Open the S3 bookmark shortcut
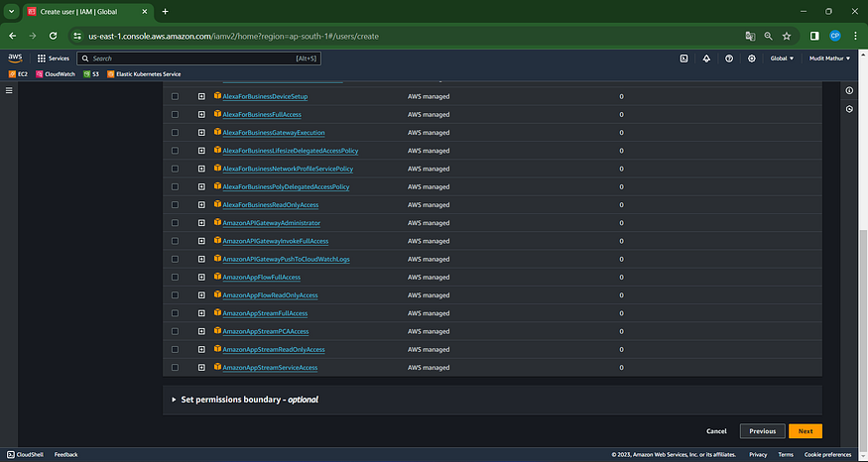The width and height of the screenshot is (868, 462). (91, 74)
